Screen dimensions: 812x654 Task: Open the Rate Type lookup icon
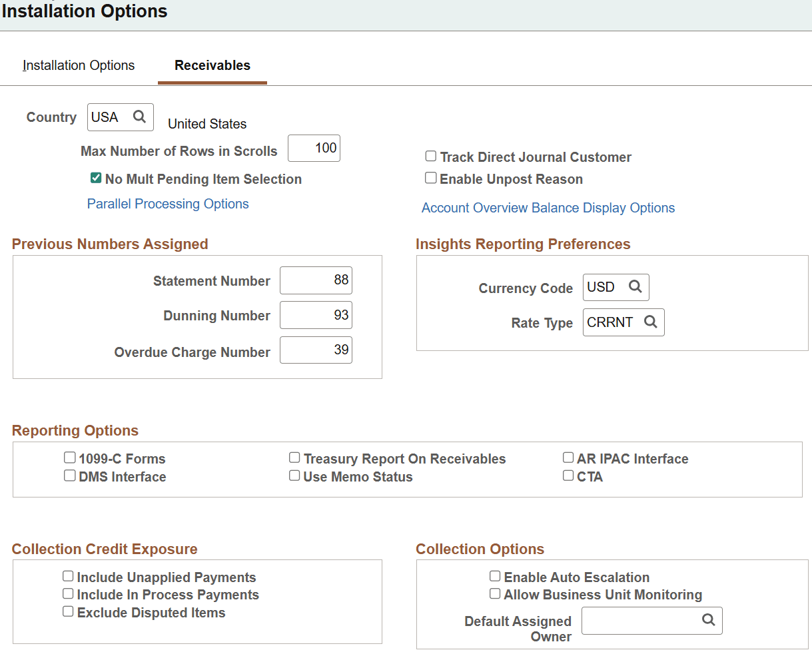[651, 322]
